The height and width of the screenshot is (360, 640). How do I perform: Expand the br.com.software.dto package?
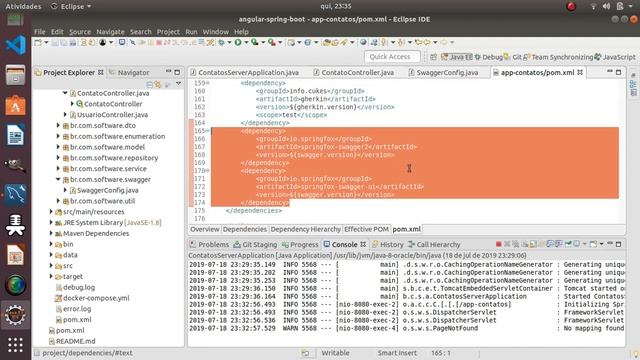tap(58, 125)
